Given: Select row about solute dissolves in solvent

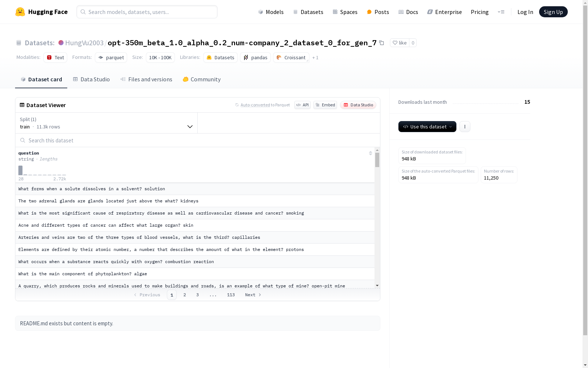Looking at the screenshot, I should 195,189.
